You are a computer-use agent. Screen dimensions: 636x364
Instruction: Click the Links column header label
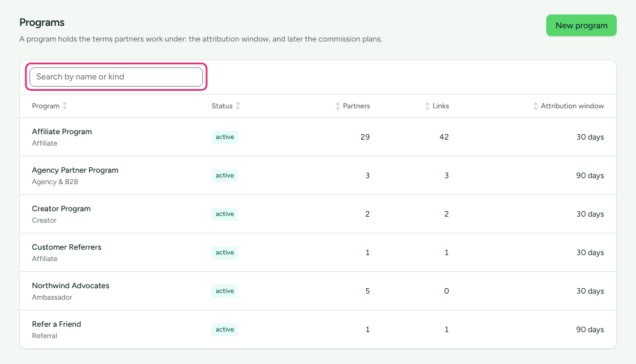(440, 106)
